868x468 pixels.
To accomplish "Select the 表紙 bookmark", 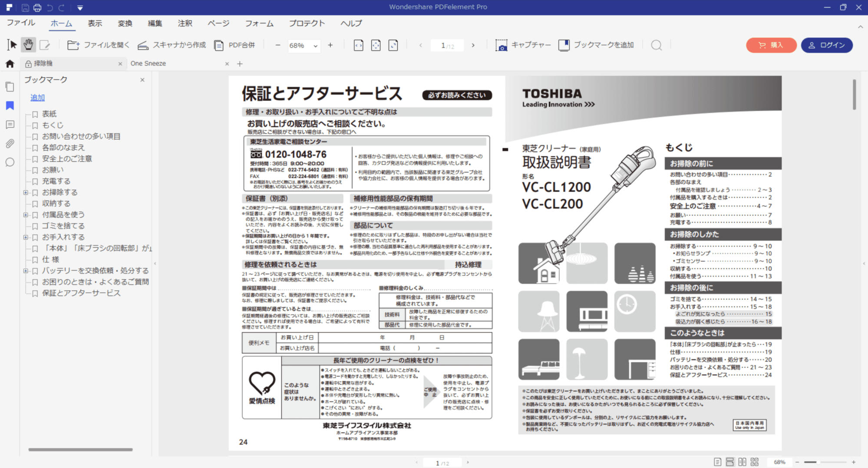I will pyautogui.click(x=49, y=114).
